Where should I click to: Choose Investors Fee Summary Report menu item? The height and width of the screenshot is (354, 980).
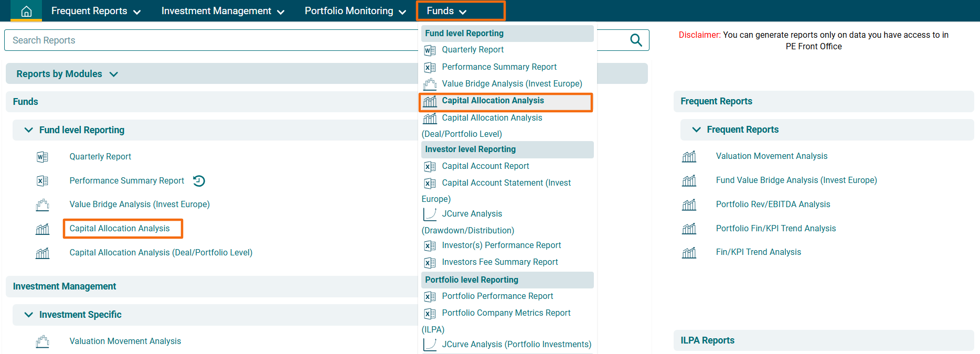point(499,262)
